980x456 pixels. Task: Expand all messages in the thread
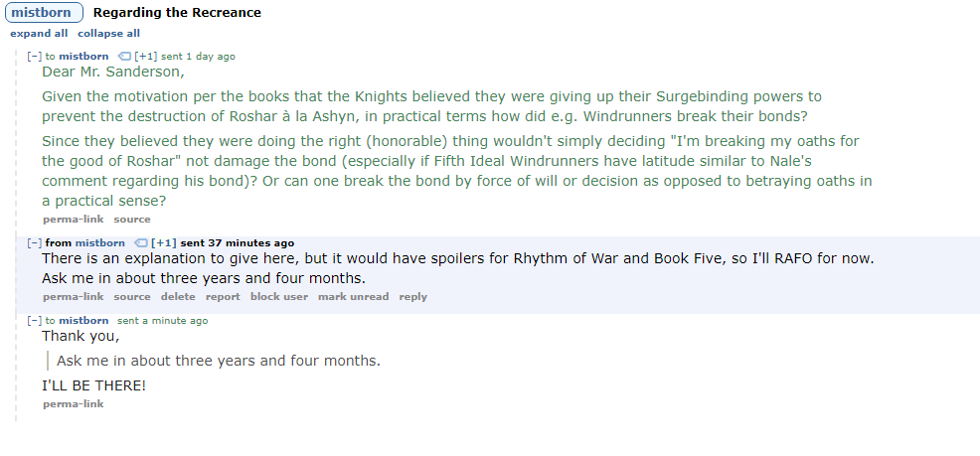39,34
